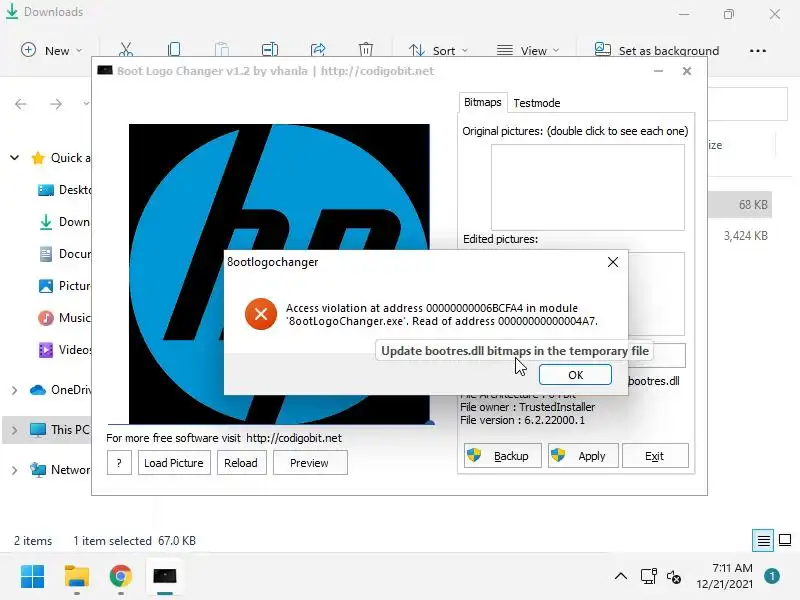Image resolution: width=800 pixels, height=600 pixels.
Task: Expand the OneDrive tree node
Action: click(15, 390)
